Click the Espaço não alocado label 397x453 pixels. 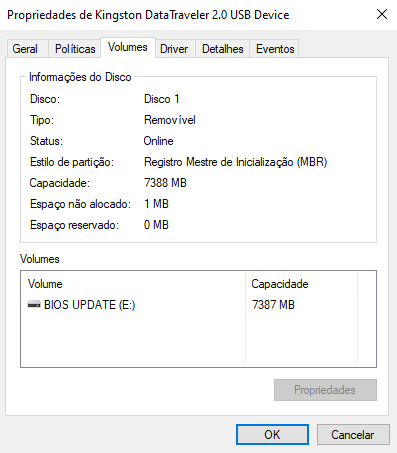tap(80, 204)
